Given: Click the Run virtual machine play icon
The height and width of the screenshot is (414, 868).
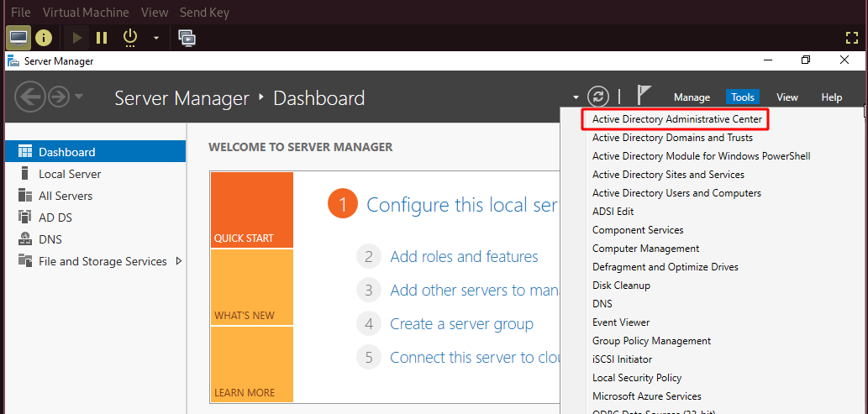Looking at the screenshot, I should pos(77,38).
